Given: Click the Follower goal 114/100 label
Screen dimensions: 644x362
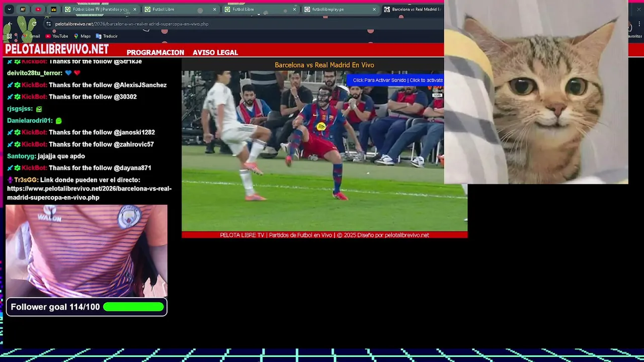Looking at the screenshot, I should click(x=55, y=307).
